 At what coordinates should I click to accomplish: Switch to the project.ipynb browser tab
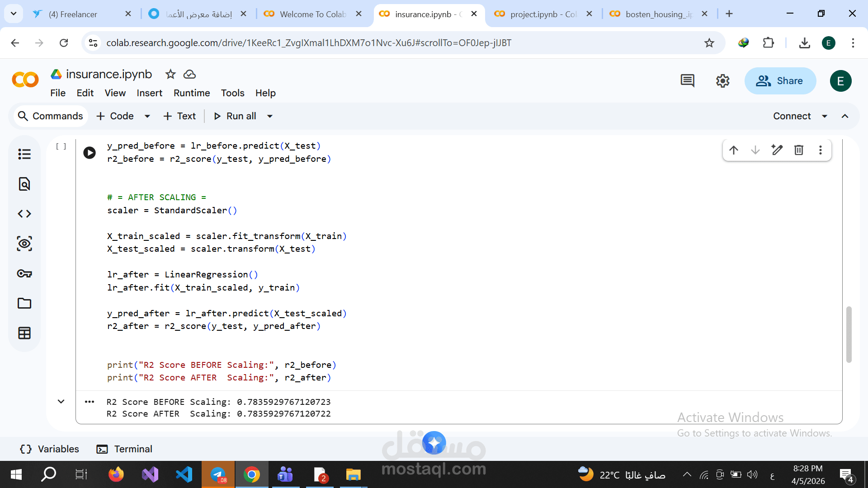point(542,14)
